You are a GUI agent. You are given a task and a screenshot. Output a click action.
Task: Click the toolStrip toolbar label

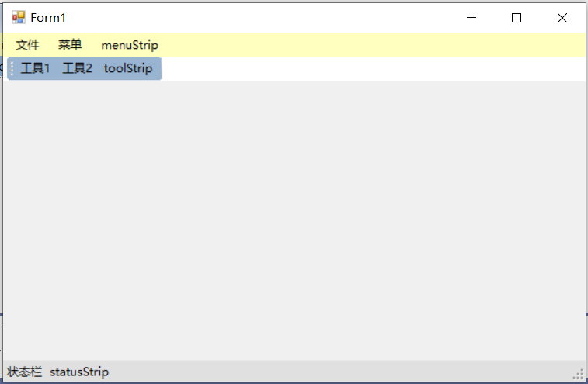[128, 68]
